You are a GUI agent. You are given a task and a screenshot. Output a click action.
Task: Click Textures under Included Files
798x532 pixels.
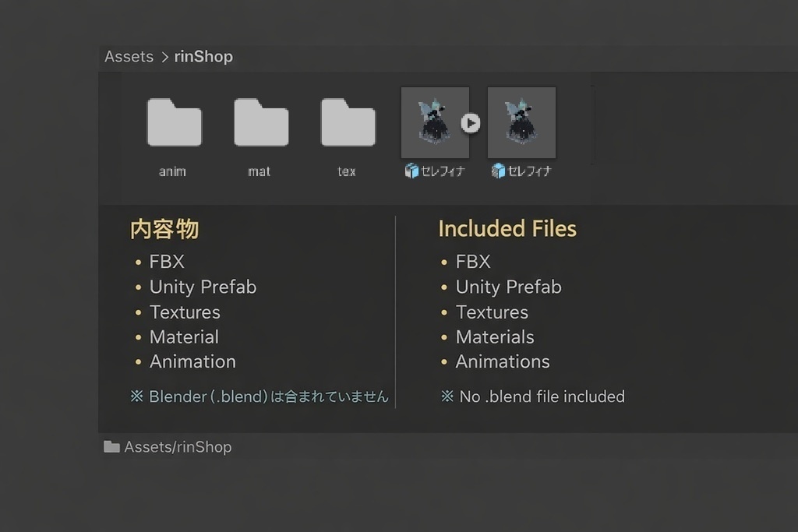[x=493, y=312]
